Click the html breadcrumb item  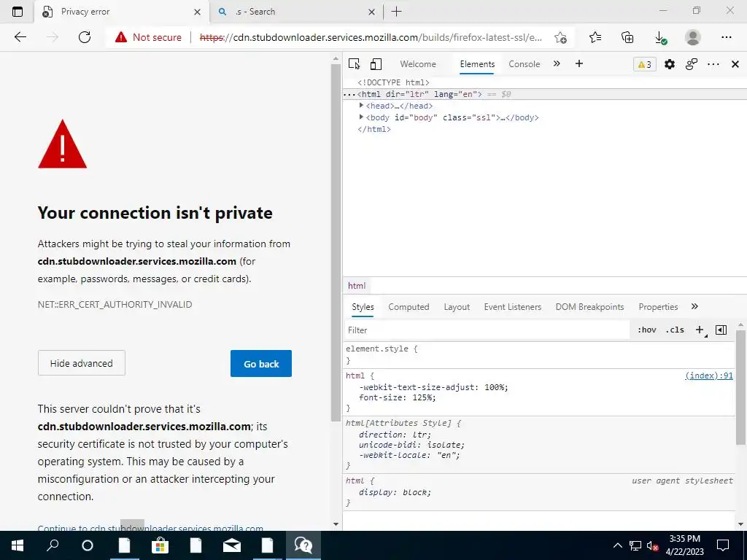(356, 286)
